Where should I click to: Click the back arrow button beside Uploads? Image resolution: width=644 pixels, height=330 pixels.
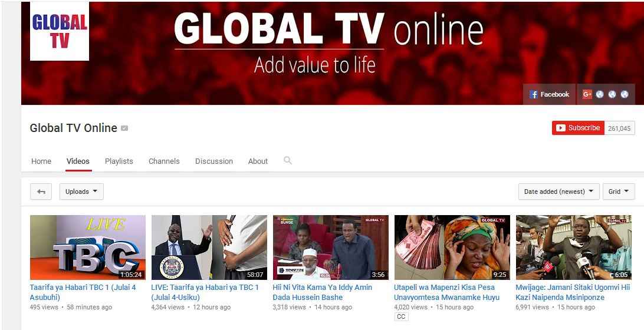tap(41, 192)
